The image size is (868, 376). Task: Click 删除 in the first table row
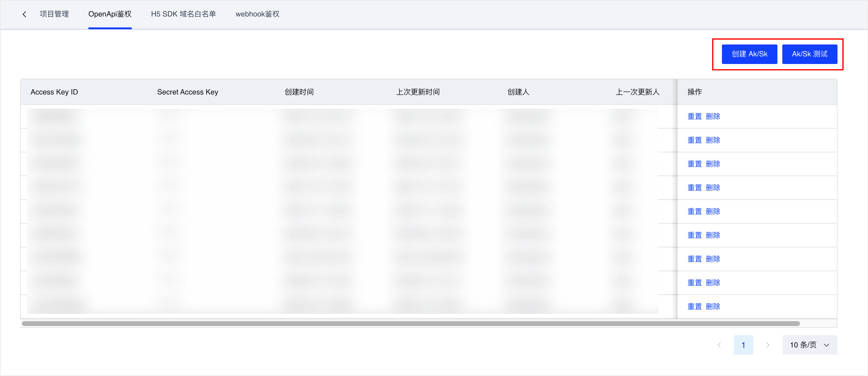[x=713, y=116]
